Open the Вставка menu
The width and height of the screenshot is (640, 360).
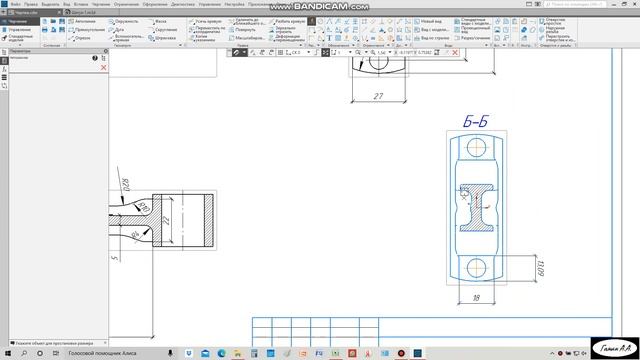(x=81, y=4)
